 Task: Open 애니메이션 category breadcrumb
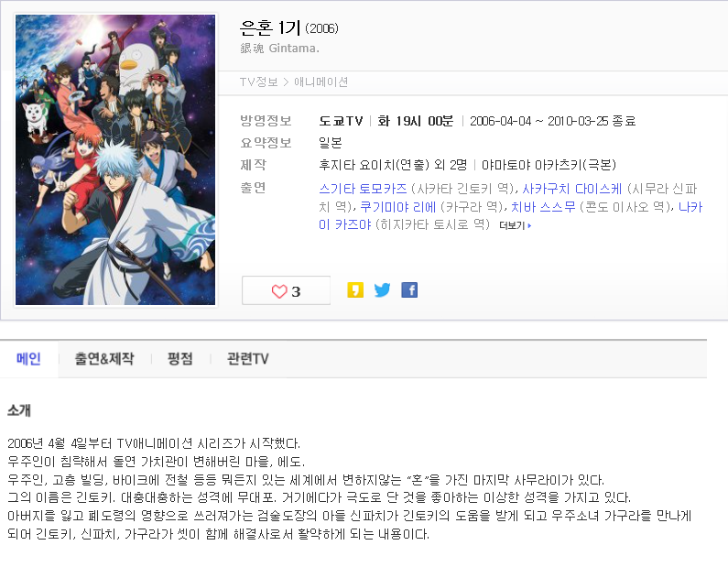click(x=321, y=82)
